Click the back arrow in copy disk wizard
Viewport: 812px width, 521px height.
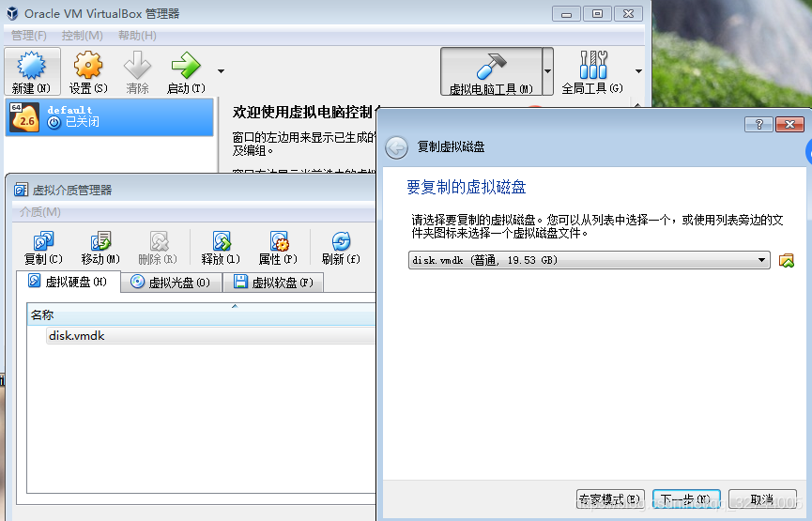(397, 147)
